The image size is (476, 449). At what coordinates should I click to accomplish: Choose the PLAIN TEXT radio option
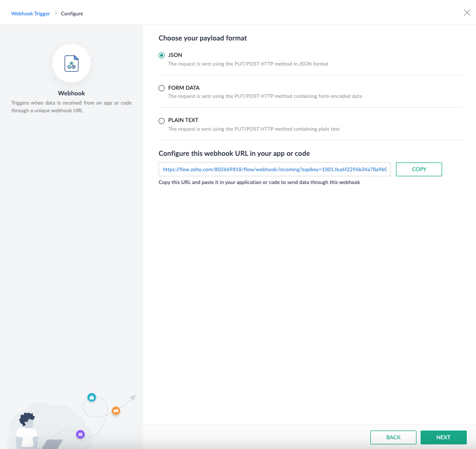[x=162, y=121]
